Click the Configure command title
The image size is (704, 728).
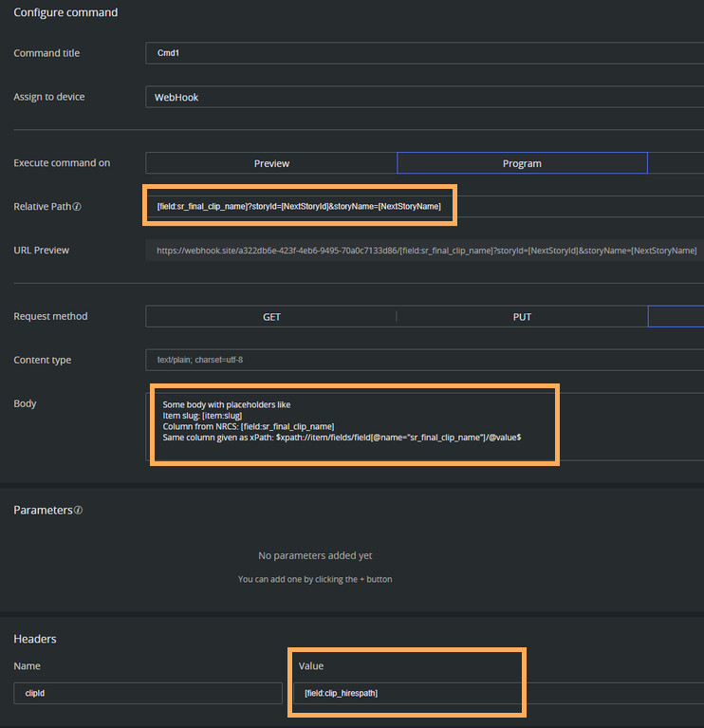pyautogui.click(x=65, y=13)
